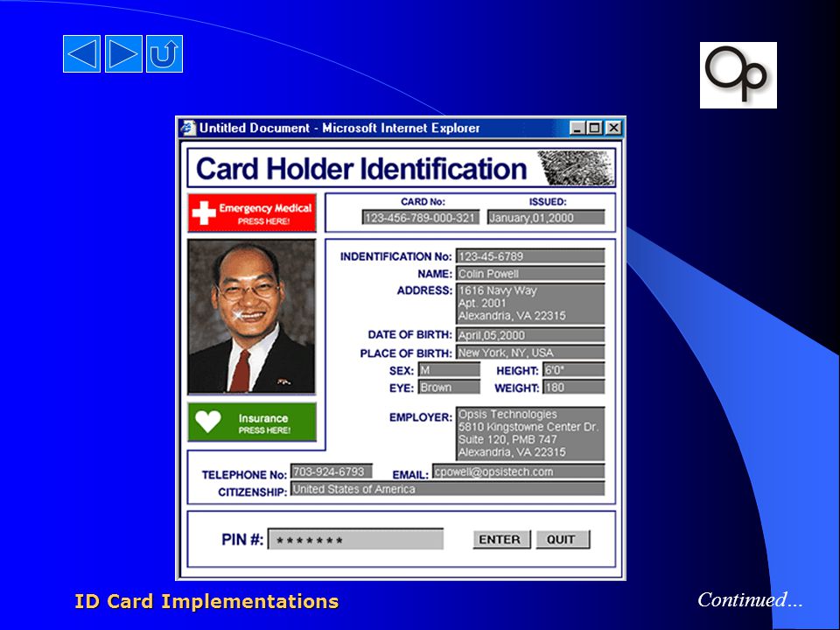Click the PLACE OF BIRTH field
This screenshot has width=840, height=630.
point(530,353)
